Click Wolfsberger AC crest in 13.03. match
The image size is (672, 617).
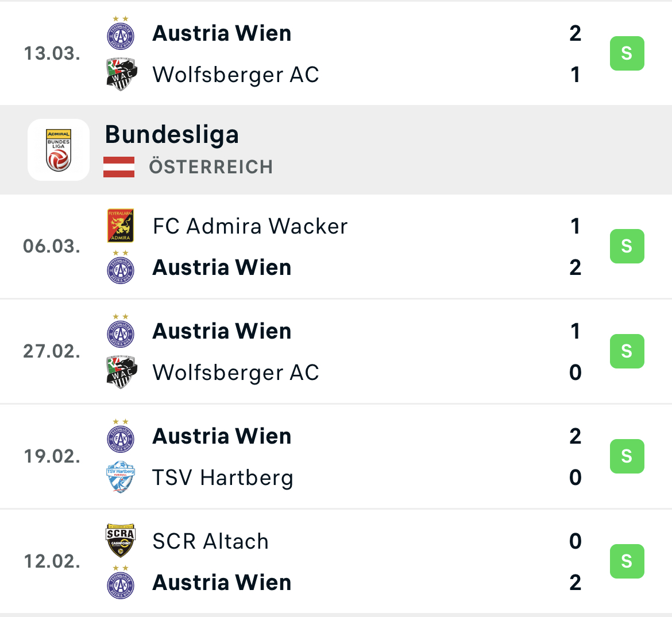click(x=122, y=74)
